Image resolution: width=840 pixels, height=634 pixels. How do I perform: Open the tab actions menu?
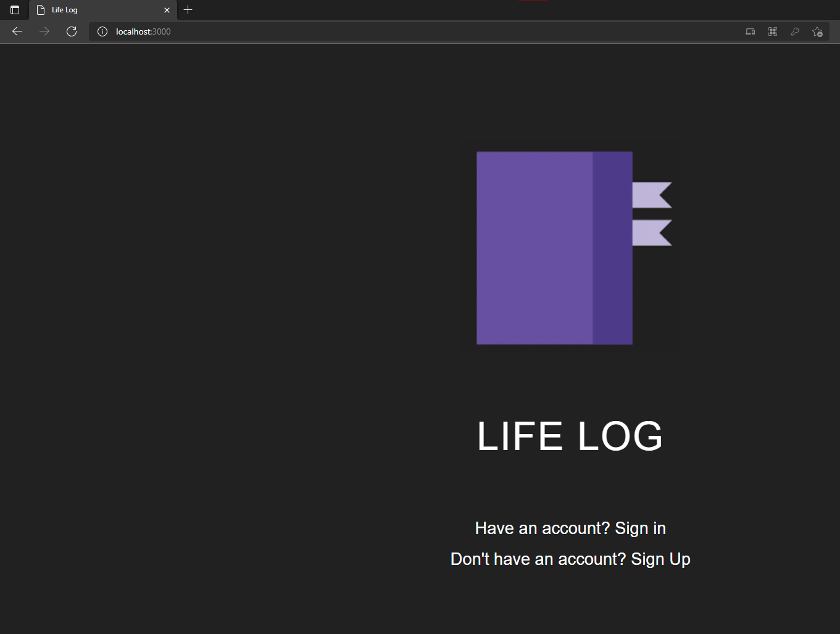[15, 10]
